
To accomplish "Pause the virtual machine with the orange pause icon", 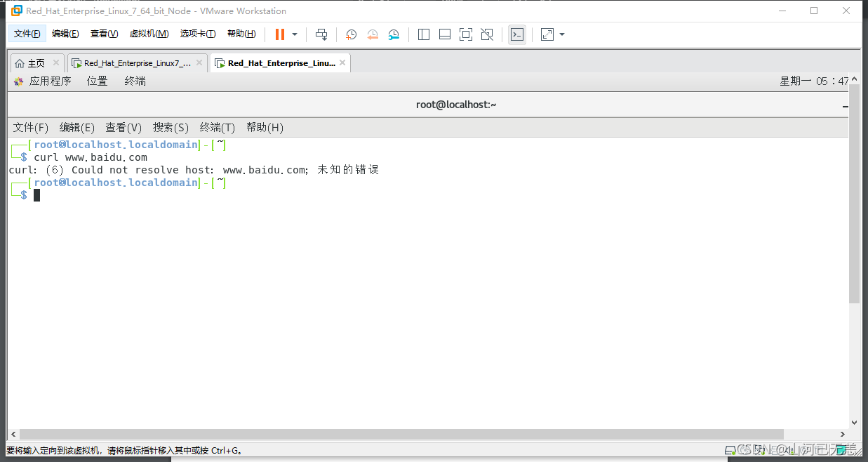I will [x=280, y=34].
